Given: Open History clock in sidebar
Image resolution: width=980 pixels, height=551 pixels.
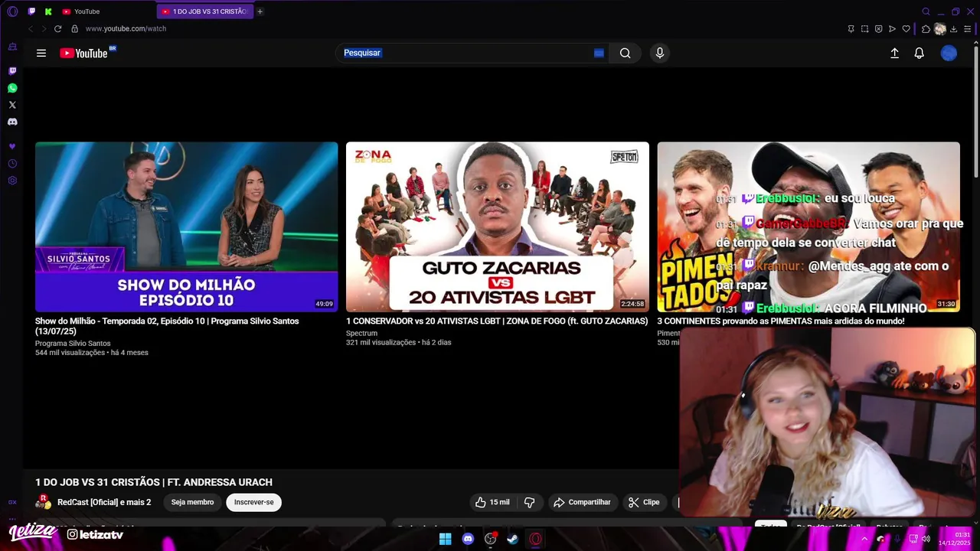Looking at the screenshot, I should pyautogui.click(x=12, y=164).
